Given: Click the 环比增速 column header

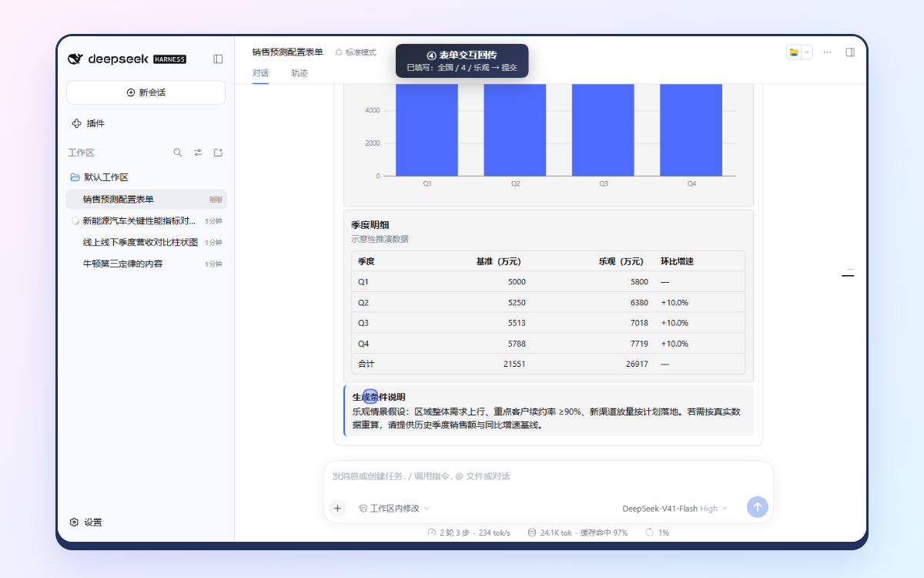Looking at the screenshot, I should [x=677, y=261].
